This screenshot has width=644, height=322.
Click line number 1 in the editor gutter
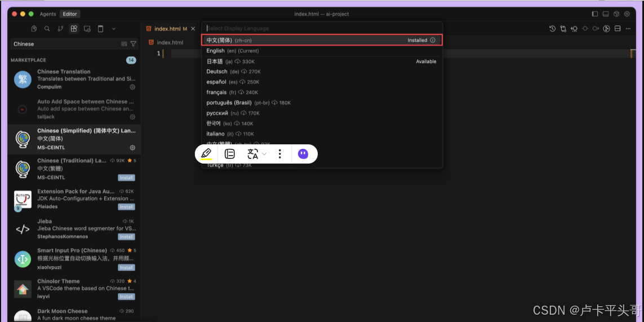(158, 54)
